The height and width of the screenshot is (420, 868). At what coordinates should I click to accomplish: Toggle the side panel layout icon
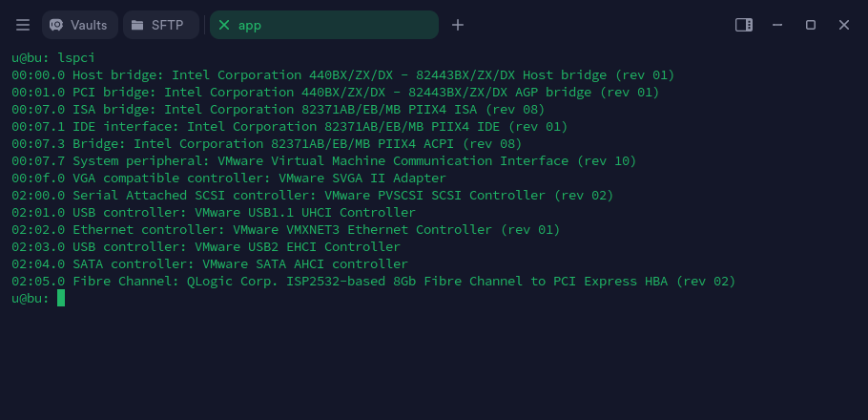743,25
